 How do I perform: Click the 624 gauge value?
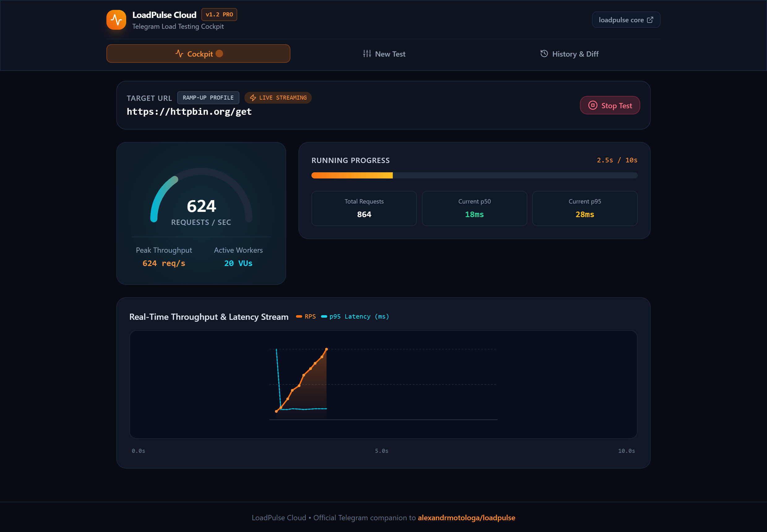click(x=201, y=206)
